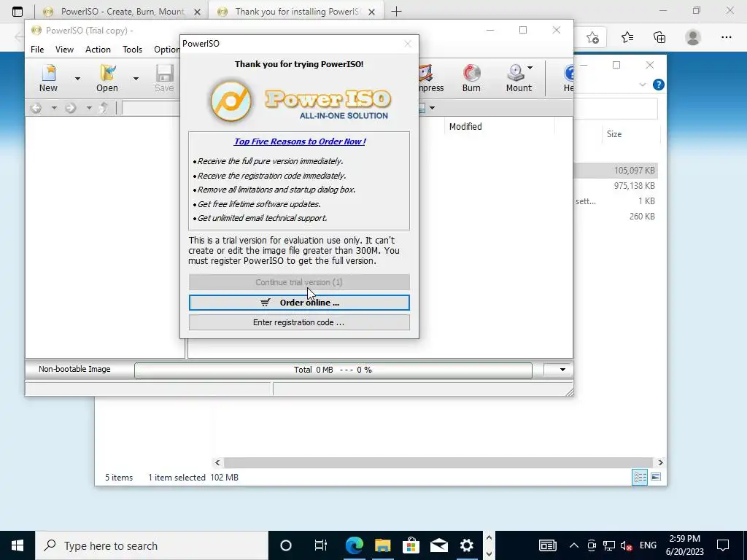747x560 pixels.
Task: Click the Back navigation arrow icon
Action: [36, 108]
